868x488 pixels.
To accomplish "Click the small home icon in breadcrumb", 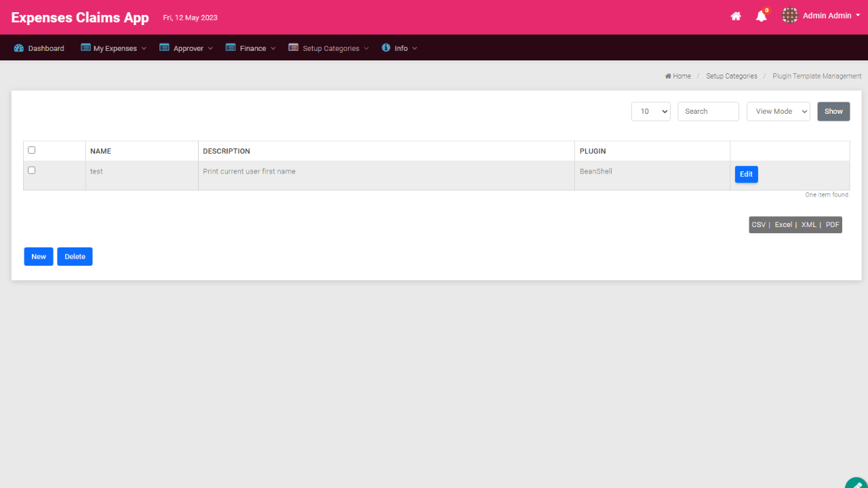I will 668,76.
